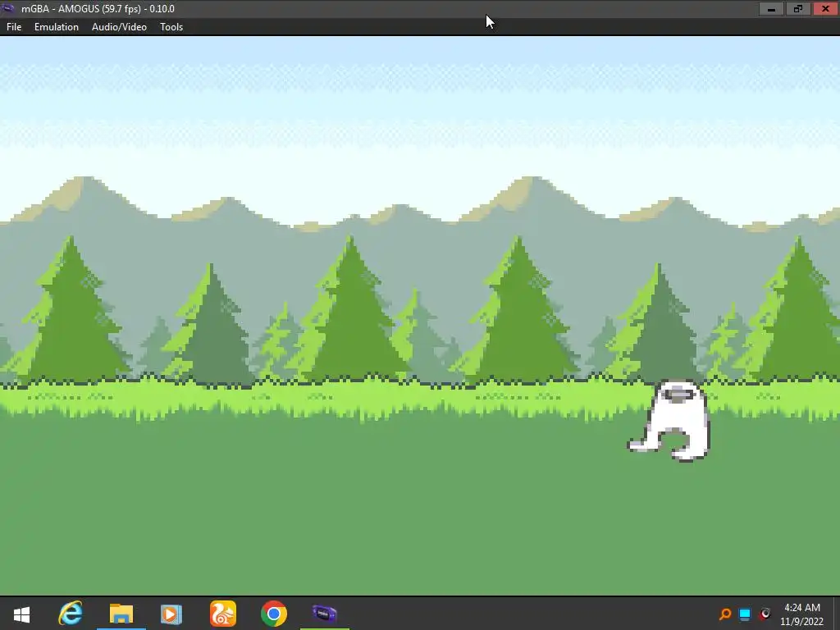Open the Audio/Video menu
Screen dimensions: 840x630
point(119,27)
